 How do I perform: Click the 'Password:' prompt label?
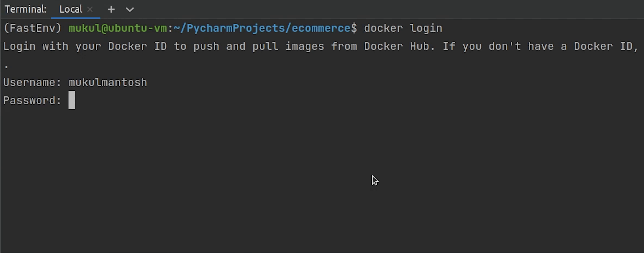pyautogui.click(x=32, y=100)
